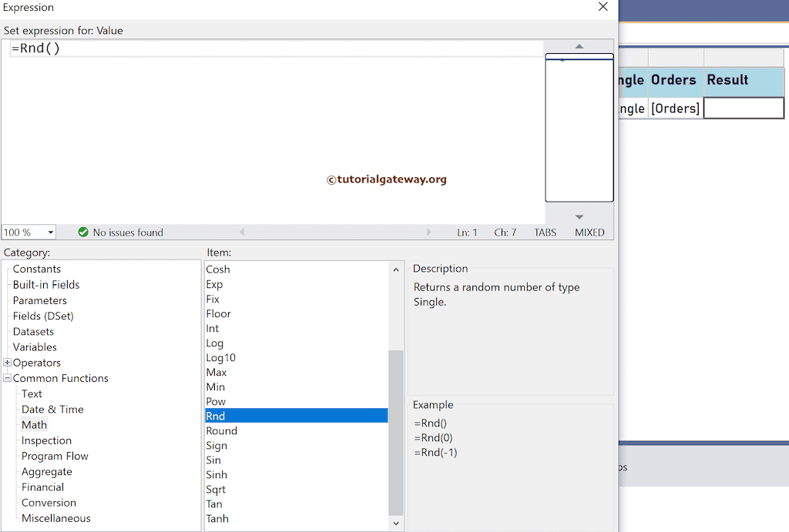The height and width of the screenshot is (532, 789).
Task: Select the Round function in the Item list
Action: coord(221,430)
